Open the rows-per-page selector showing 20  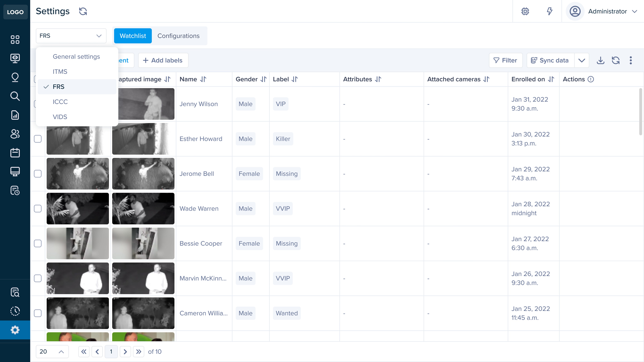(x=52, y=351)
